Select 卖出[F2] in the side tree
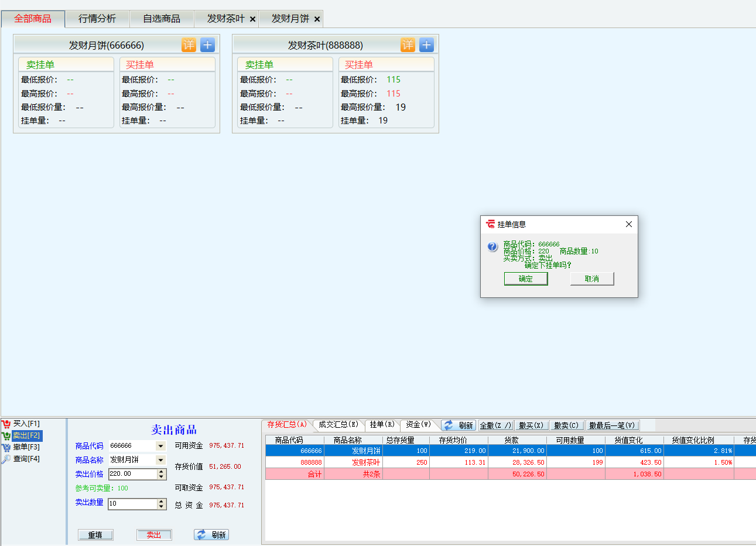 pos(26,435)
